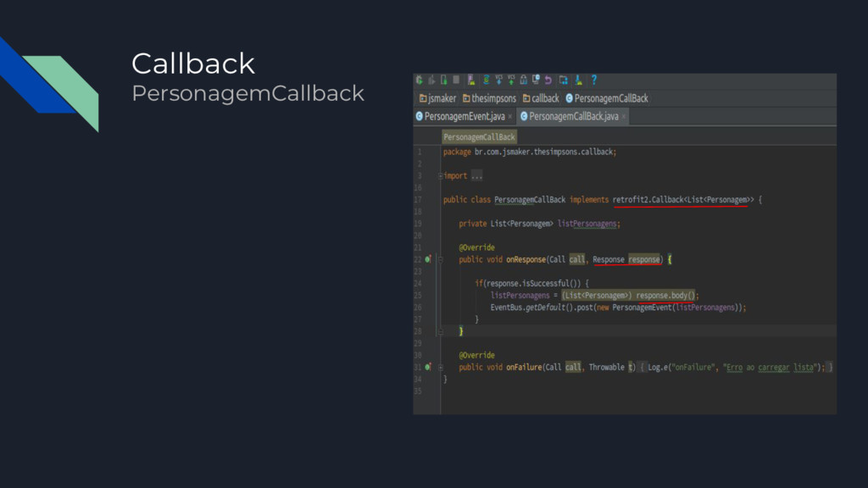Click the gray Stop square icon

[456, 80]
